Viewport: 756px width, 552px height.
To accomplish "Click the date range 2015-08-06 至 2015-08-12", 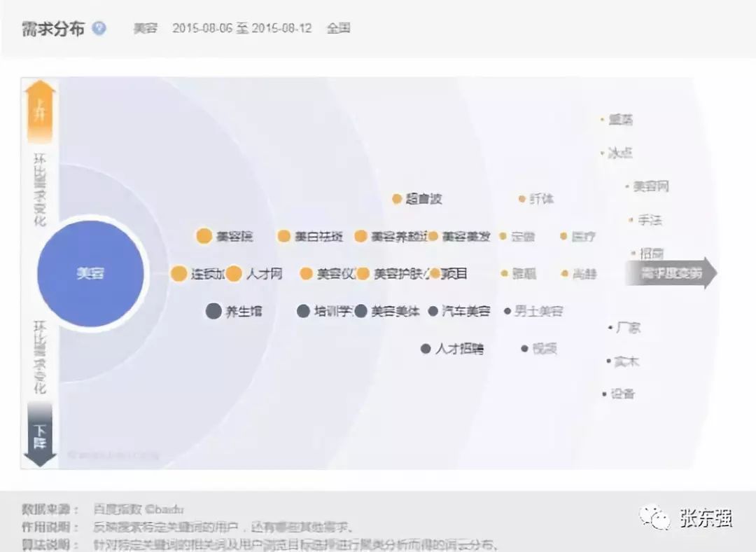I will pos(242,28).
